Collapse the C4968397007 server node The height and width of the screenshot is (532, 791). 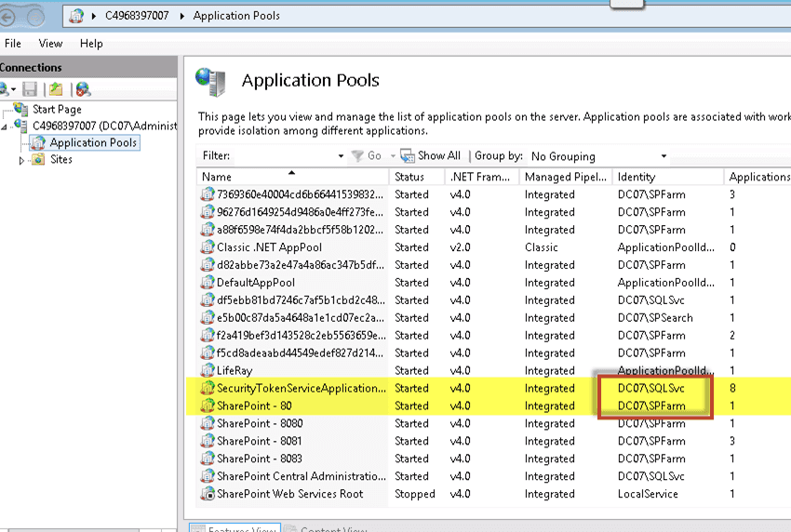[4, 126]
